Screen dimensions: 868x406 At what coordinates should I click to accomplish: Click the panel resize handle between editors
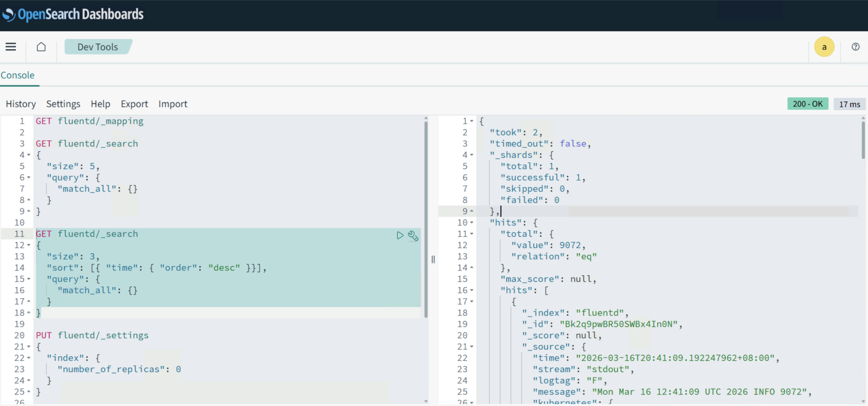[x=433, y=259]
